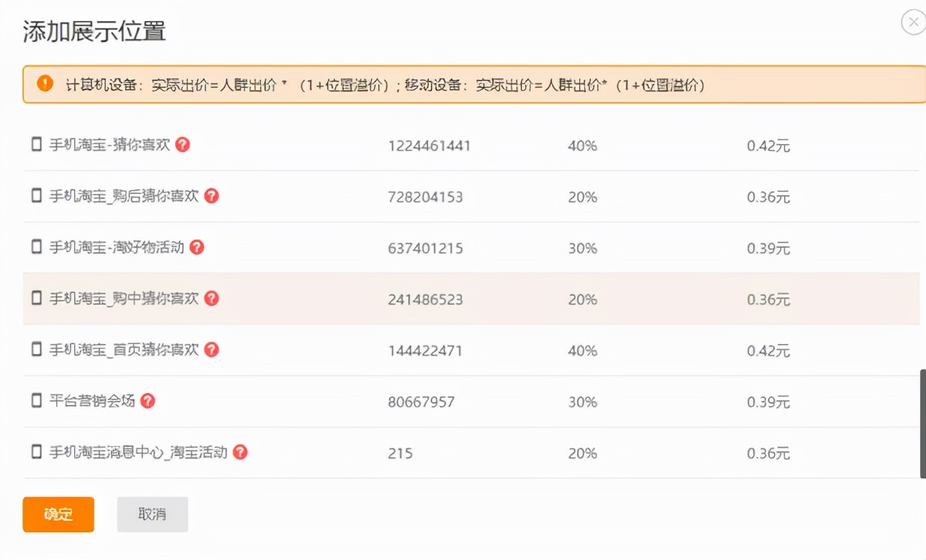Image resolution: width=926 pixels, height=560 pixels.
Task: Click the label 手机淘宝_购中猜你喜欢
Action: tap(124, 298)
